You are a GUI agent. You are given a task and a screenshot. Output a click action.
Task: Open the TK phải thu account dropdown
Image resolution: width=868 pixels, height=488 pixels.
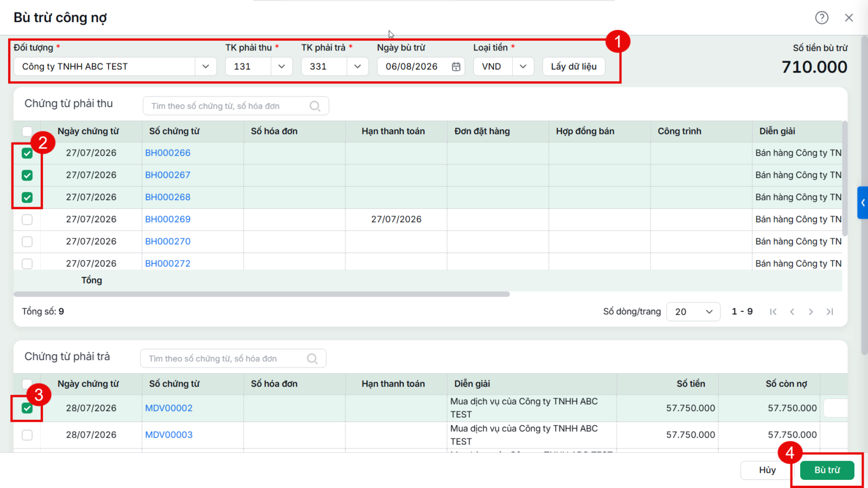click(x=282, y=67)
